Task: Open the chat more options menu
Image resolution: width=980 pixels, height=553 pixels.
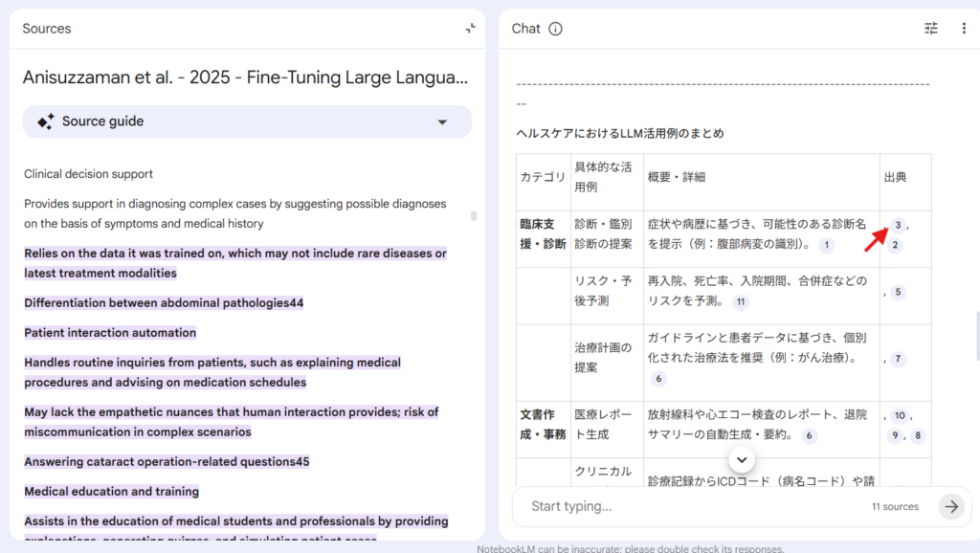Action: 964,29
